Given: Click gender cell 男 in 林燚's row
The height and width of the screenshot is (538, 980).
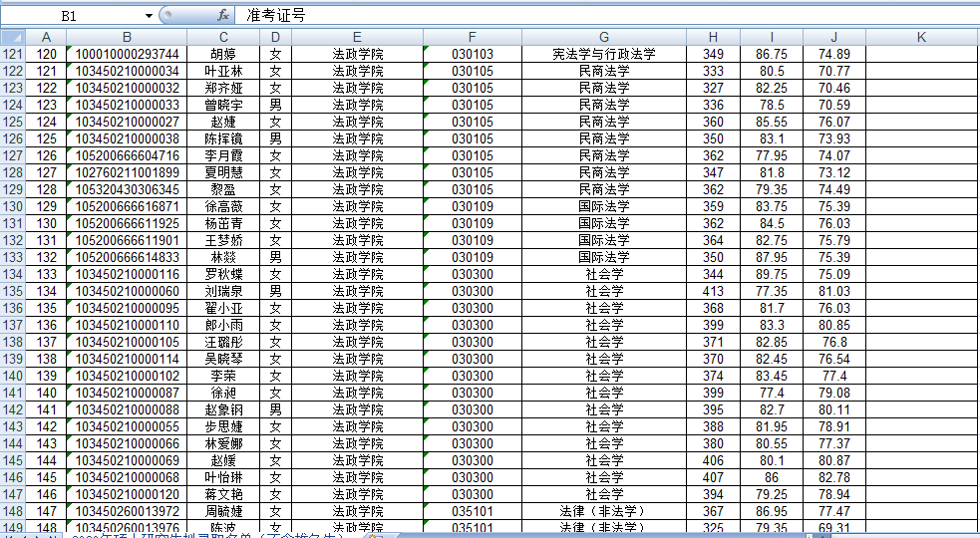Looking at the screenshot, I should pyautogui.click(x=275, y=257).
